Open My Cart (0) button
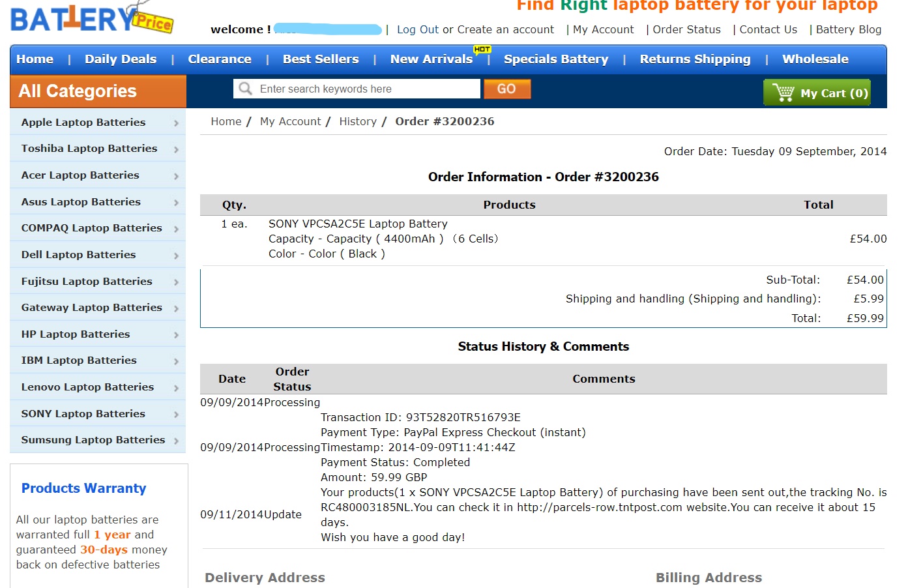This screenshot has height=588, width=908. [817, 93]
